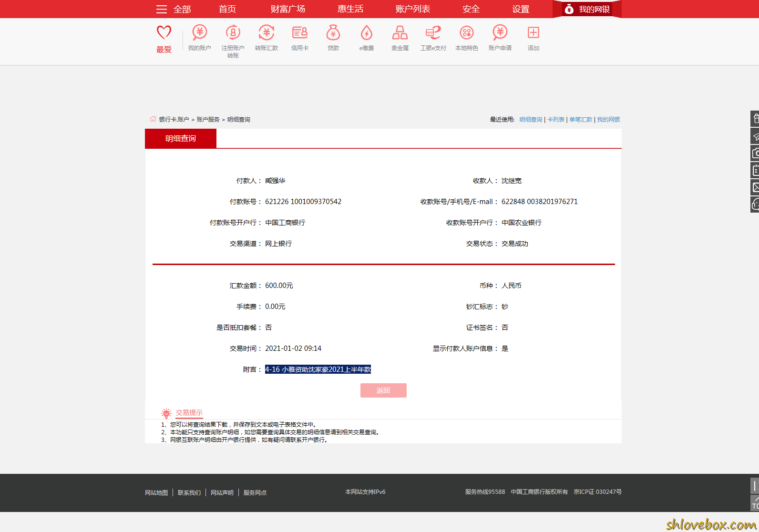Click footer link 服务网点
Image resolution: width=759 pixels, height=532 pixels.
255,492
